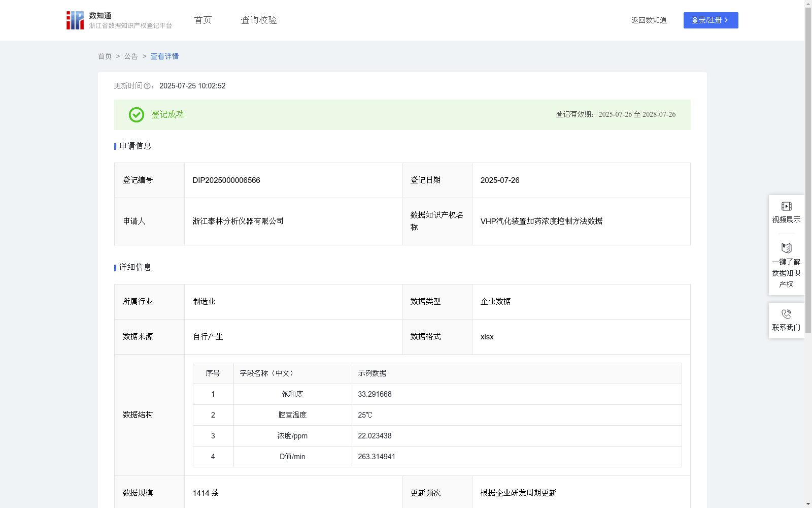812x508 pixels.
Task: Go to 首页 in the breadcrumb
Action: (105, 56)
